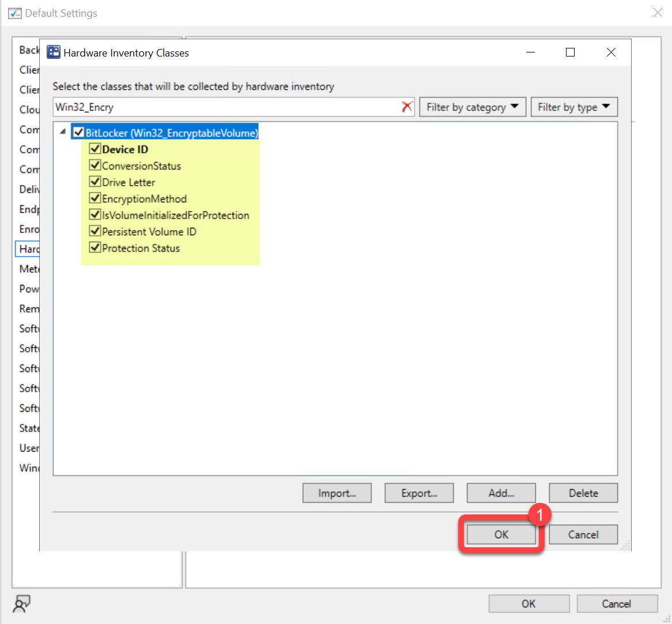Select the Protection Status property label
The height and width of the screenshot is (624, 672).
coord(141,248)
